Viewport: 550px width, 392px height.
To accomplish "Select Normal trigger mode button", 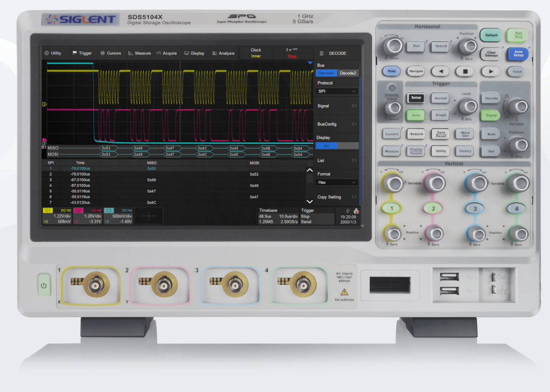I will point(441,98).
